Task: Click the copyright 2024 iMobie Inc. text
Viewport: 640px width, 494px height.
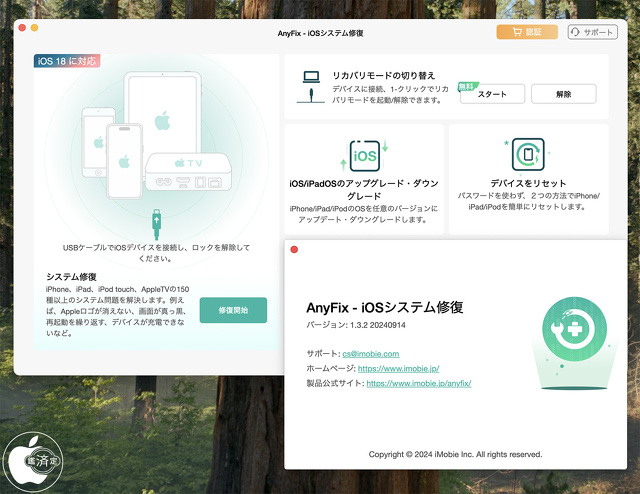Action: (x=456, y=454)
